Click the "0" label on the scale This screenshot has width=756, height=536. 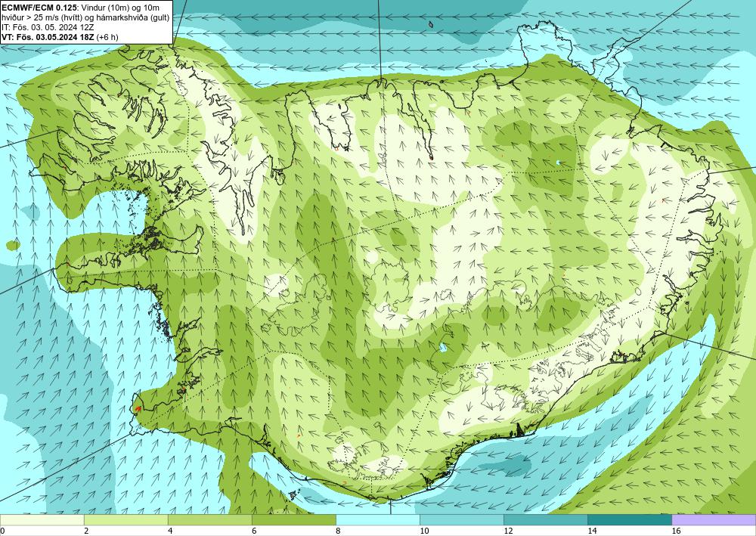3,531
